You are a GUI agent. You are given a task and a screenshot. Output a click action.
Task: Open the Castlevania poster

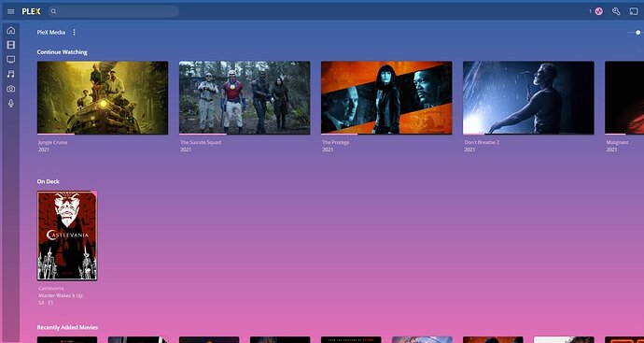pos(67,236)
